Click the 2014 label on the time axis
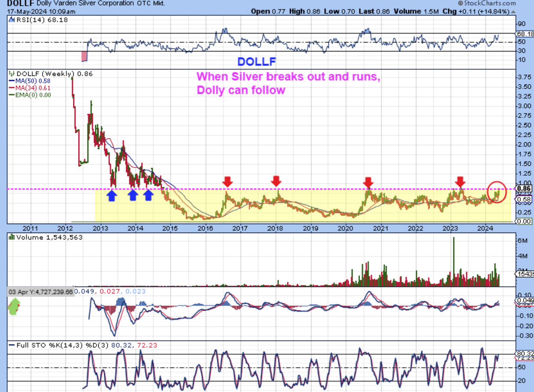534x392 pixels. [136, 228]
